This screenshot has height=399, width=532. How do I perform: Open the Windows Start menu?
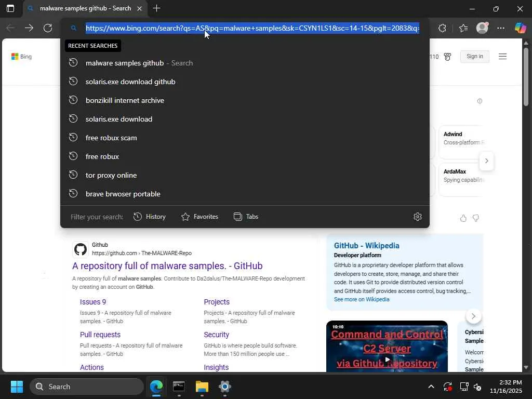click(17, 387)
